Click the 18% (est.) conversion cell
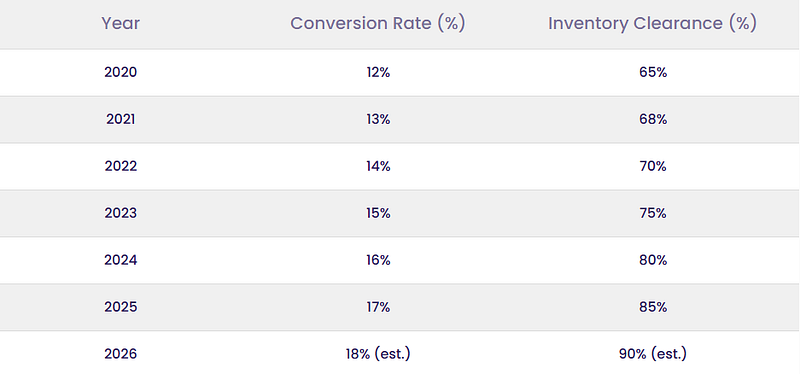The image size is (800, 374). click(x=378, y=354)
